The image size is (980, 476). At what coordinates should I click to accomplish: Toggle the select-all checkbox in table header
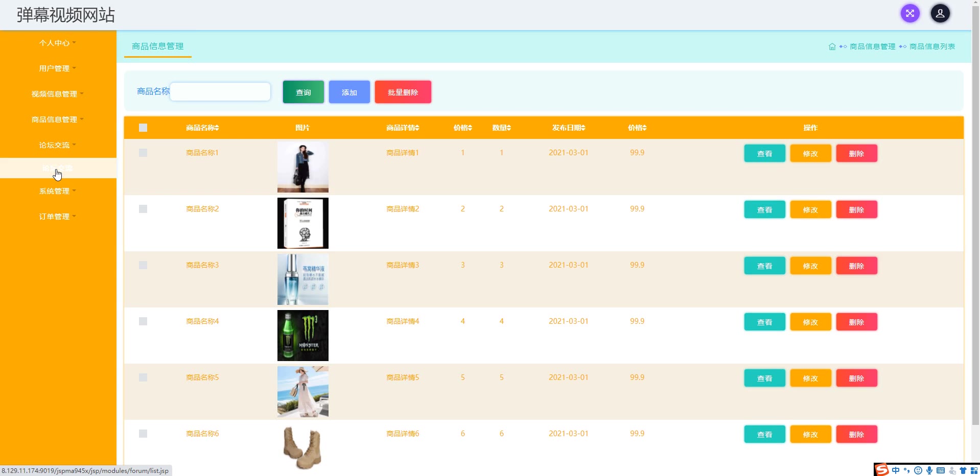143,128
